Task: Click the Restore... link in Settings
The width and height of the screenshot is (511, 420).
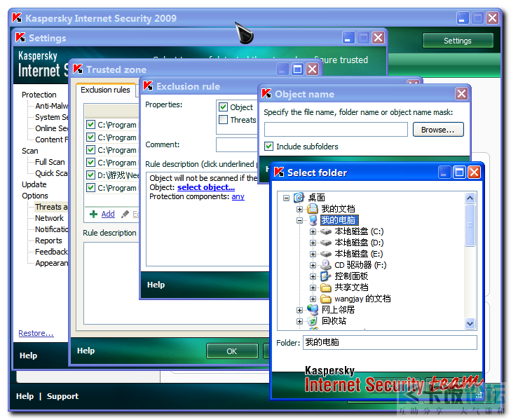Action: click(36, 333)
